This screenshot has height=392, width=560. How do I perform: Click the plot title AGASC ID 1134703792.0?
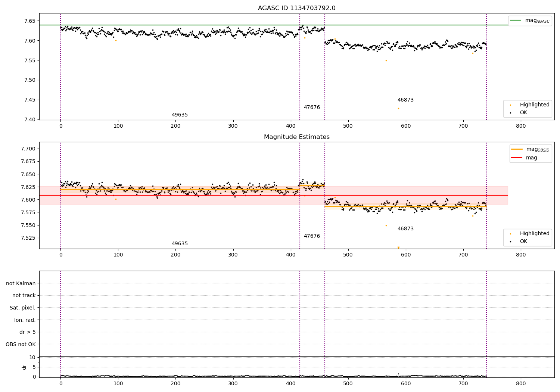[x=296, y=8]
